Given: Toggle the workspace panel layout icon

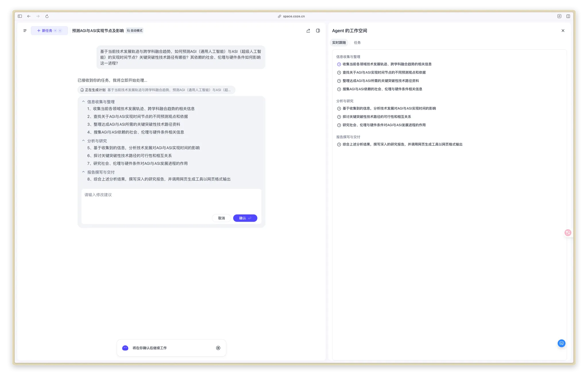Looking at the screenshot, I should pos(318,31).
